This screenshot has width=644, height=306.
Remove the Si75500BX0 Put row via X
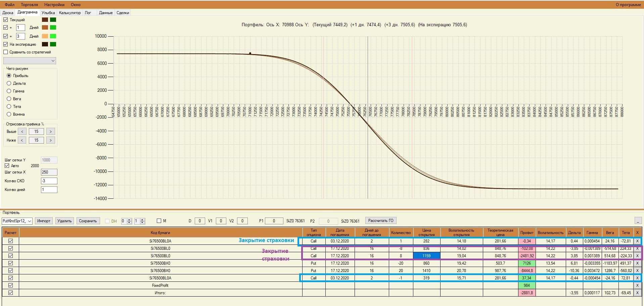point(637,263)
